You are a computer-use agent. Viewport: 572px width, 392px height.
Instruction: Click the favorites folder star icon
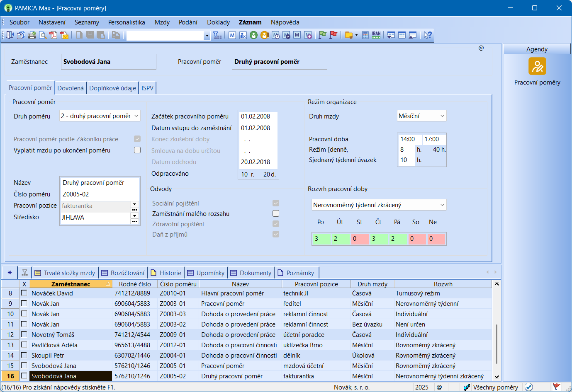(348, 35)
